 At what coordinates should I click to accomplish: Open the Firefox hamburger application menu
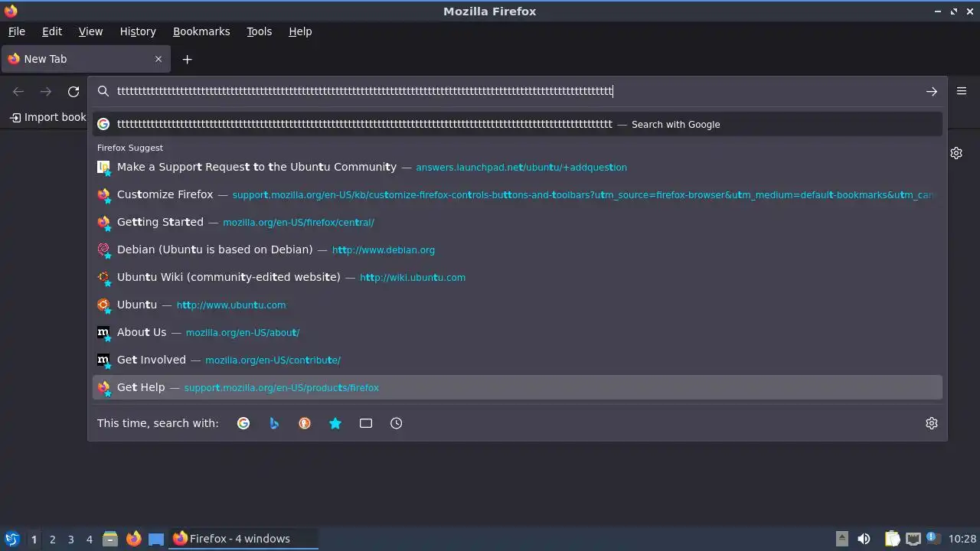pos(962,91)
